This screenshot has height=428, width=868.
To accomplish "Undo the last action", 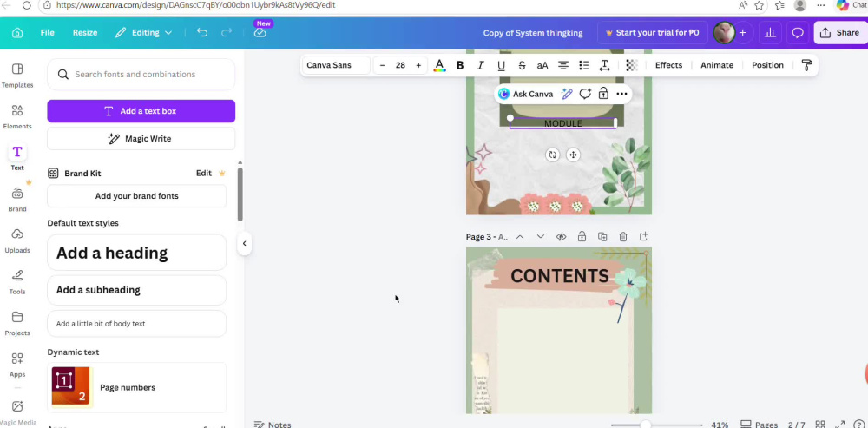I will (x=202, y=33).
